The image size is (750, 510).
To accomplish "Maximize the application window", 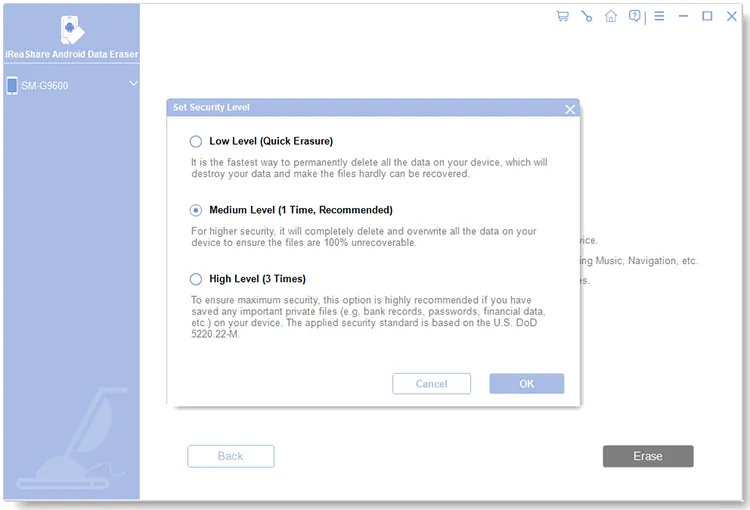I will pos(707,16).
